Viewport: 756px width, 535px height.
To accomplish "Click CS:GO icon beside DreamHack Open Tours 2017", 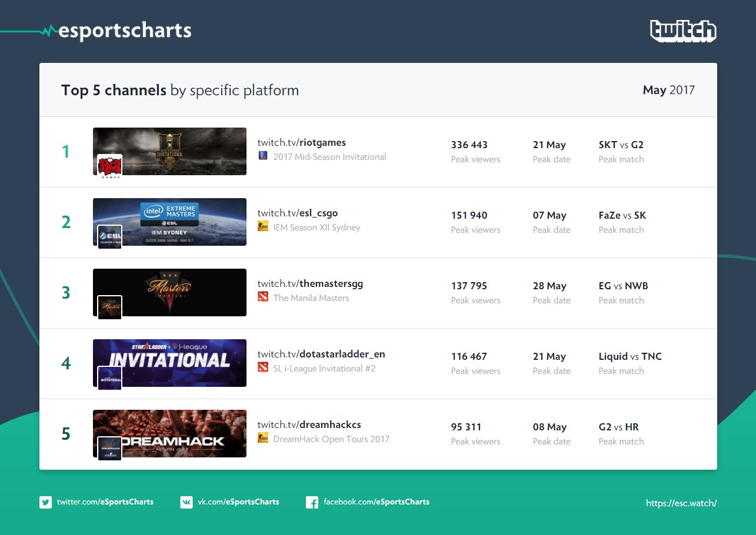I will 263,438.
